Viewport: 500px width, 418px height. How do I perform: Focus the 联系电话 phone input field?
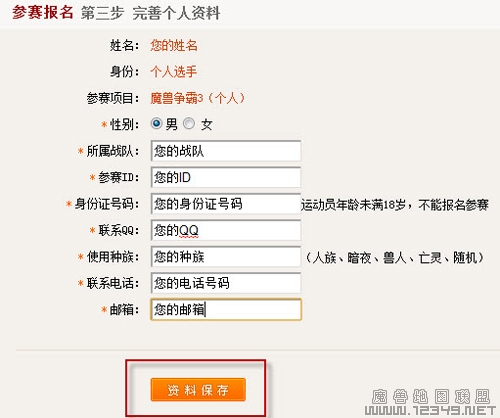(226, 283)
